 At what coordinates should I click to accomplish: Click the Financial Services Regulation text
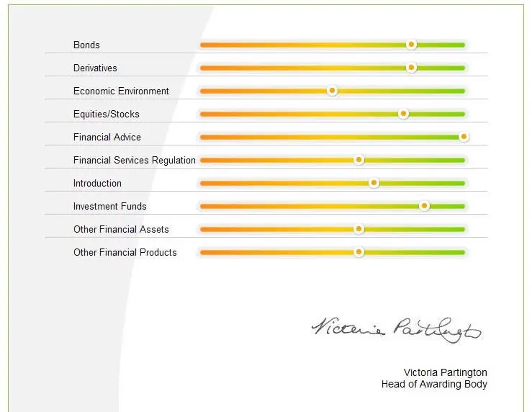(x=135, y=160)
